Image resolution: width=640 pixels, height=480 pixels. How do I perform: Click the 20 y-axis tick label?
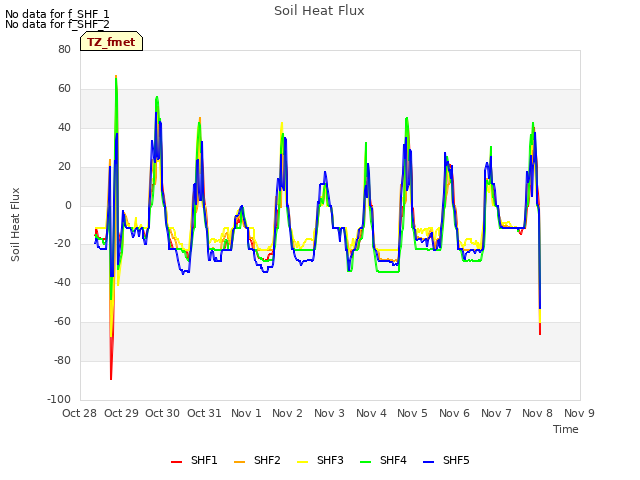tap(64, 167)
